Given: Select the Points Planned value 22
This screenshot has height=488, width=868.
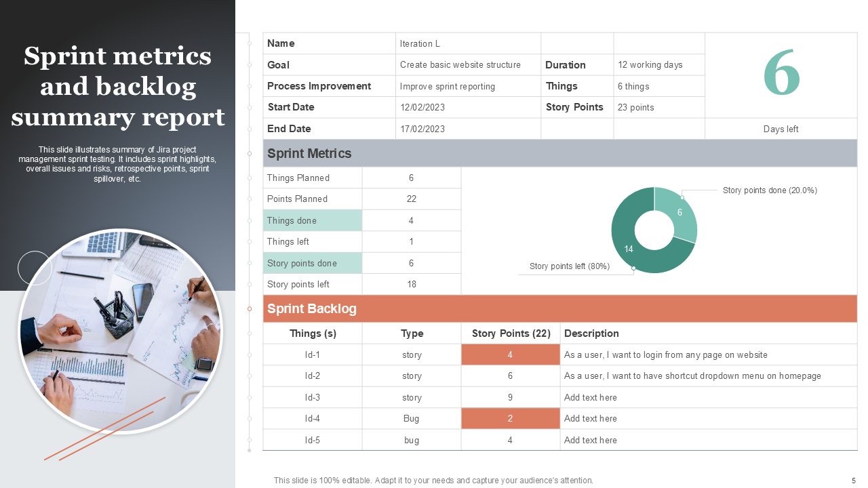Looking at the screenshot, I should [412, 199].
